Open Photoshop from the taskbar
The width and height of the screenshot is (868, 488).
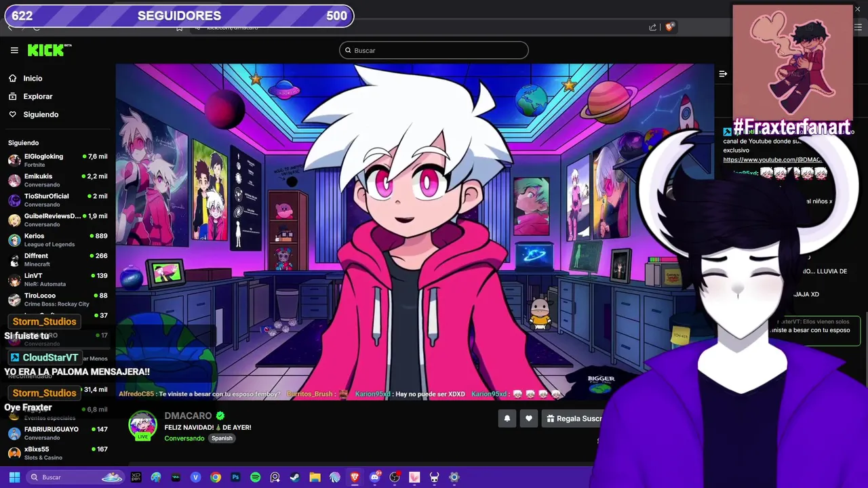[235, 477]
